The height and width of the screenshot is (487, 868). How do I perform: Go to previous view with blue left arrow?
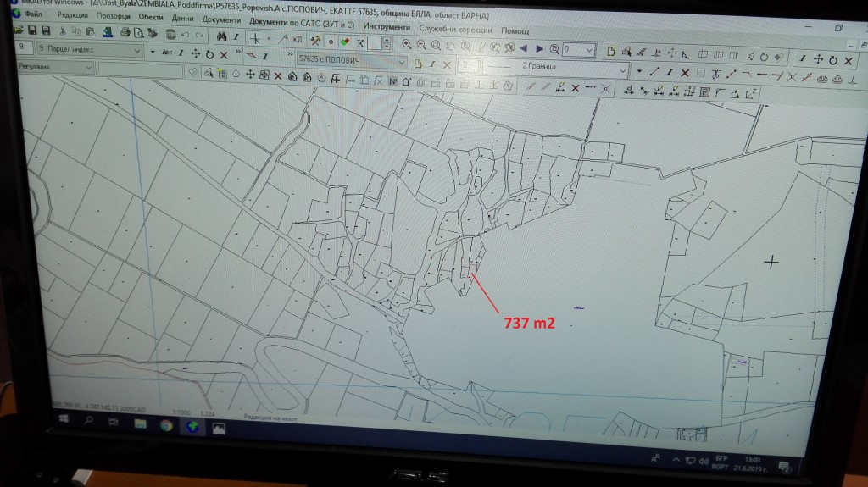(522, 48)
